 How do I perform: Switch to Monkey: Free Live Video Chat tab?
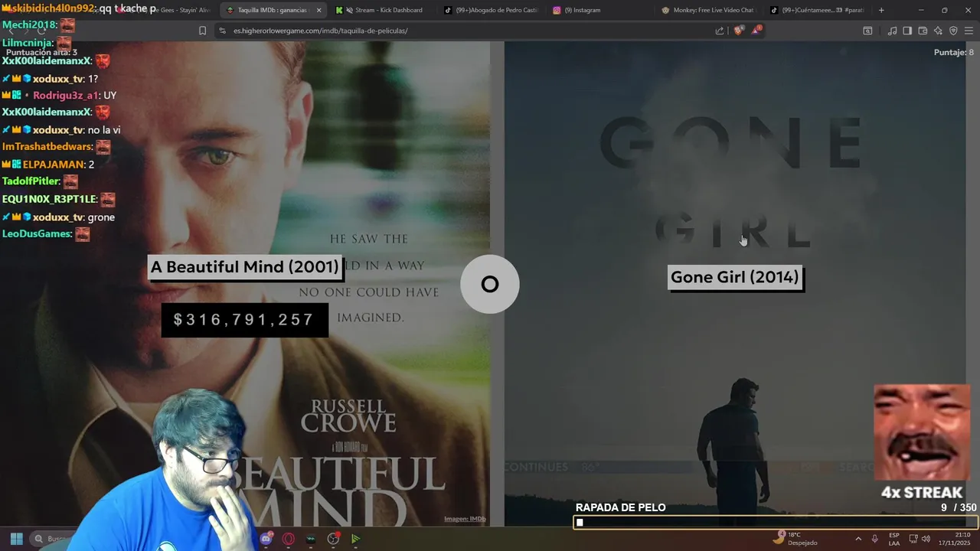(x=708, y=10)
